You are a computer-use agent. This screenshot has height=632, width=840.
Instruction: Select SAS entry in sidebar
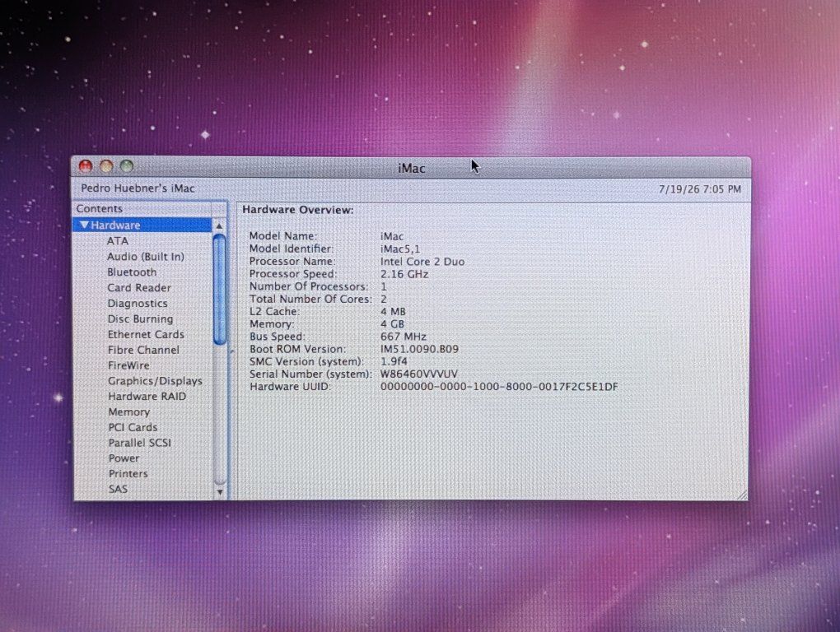[x=118, y=489]
